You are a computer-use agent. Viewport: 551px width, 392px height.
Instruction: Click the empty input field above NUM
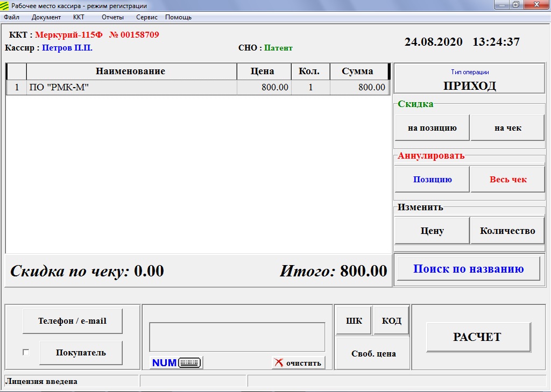pos(237,337)
